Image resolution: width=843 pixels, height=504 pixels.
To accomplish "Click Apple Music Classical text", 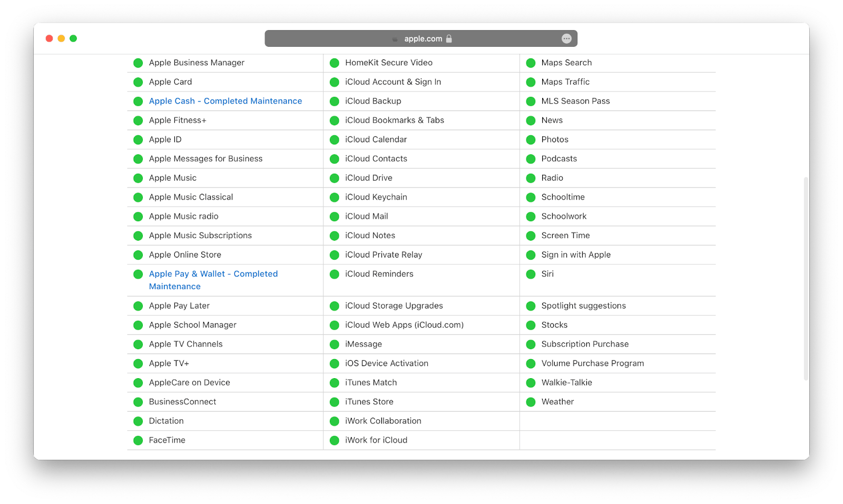I will [x=191, y=197].
